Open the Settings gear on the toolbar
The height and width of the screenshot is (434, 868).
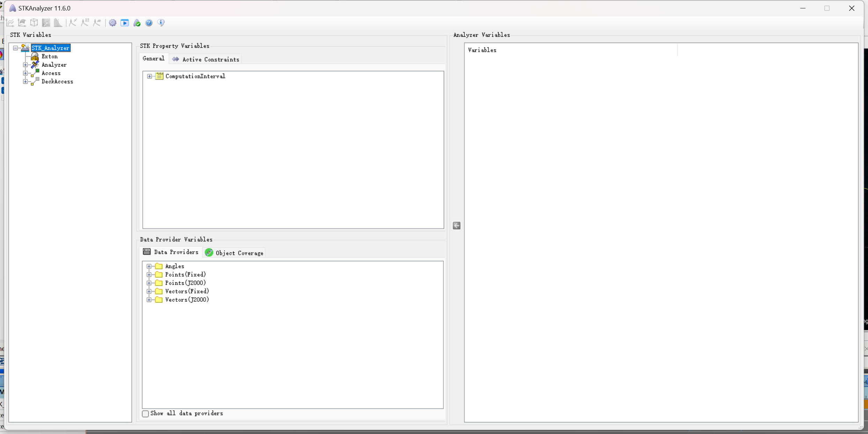[x=112, y=23]
